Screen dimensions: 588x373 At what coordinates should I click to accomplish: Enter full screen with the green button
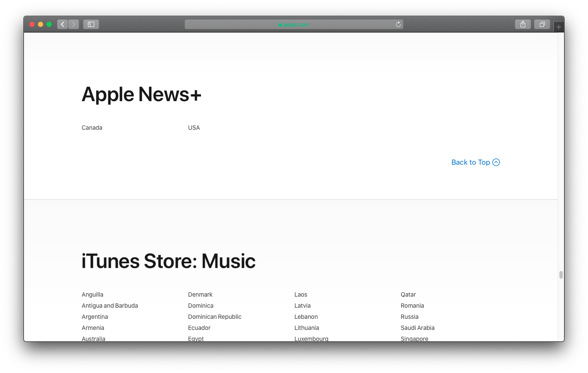49,24
